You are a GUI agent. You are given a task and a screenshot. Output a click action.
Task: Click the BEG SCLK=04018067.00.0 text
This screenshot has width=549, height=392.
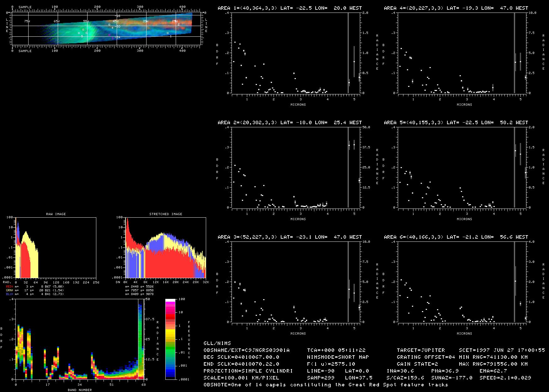tap(241, 357)
